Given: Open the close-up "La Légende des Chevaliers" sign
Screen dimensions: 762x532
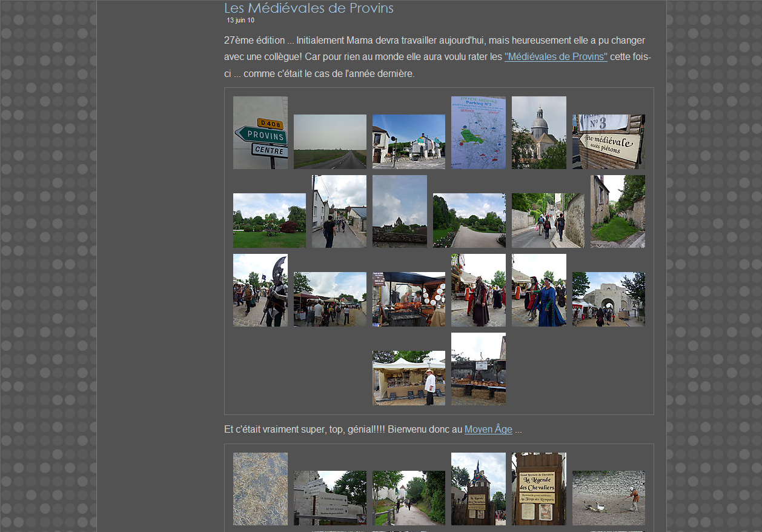Looking at the screenshot, I should pyautogui.click(x=539, y=489).
